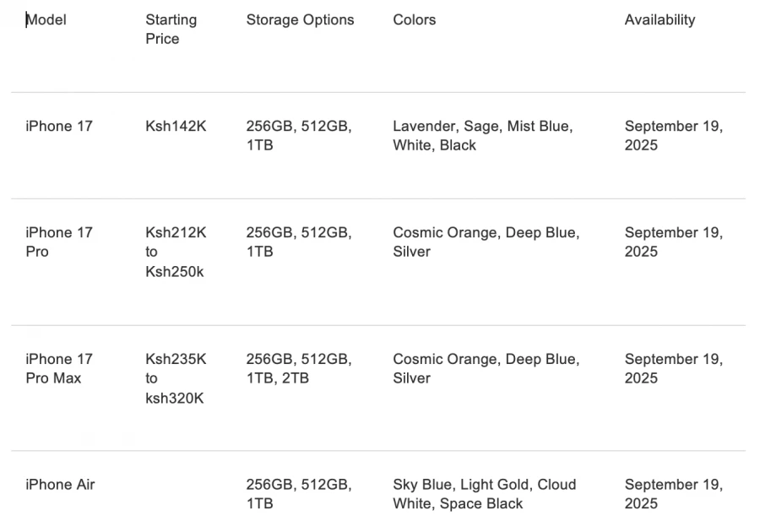776x532 pixels.
Task: Click the Availability column header
Action: (x=659, y=19)
